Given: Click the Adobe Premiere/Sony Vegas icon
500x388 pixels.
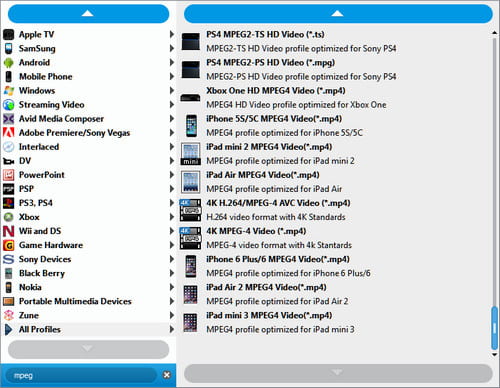Looking at the screenshot, I should tap(9, 133).
